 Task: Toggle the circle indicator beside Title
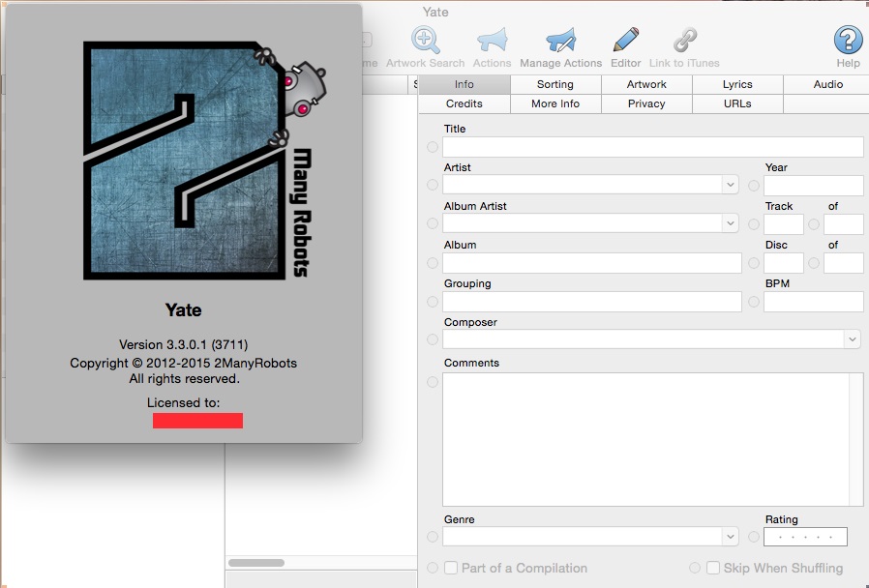coord(433,147)
